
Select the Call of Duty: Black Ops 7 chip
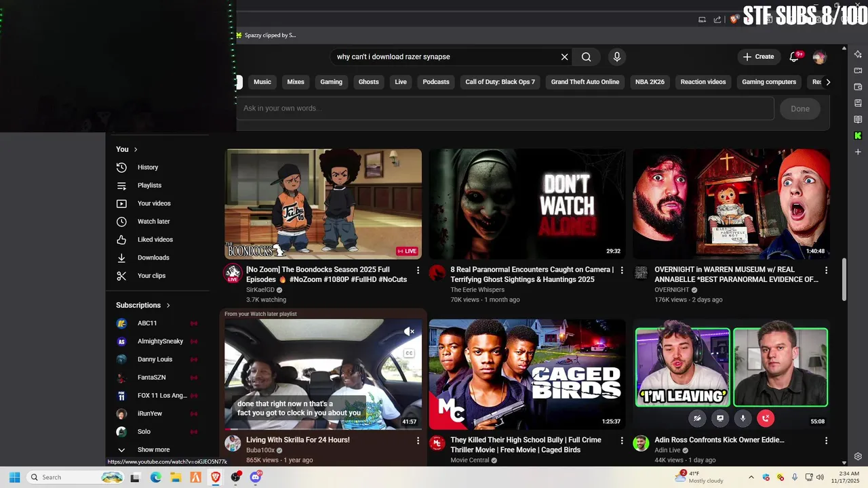click(x=500, y=82)
